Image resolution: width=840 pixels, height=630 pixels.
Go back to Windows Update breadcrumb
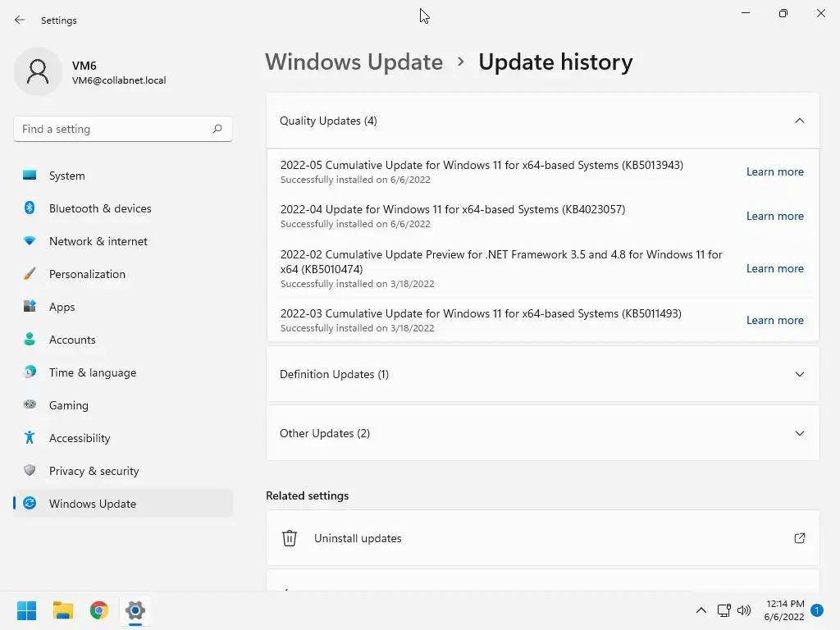pos(354,62)
